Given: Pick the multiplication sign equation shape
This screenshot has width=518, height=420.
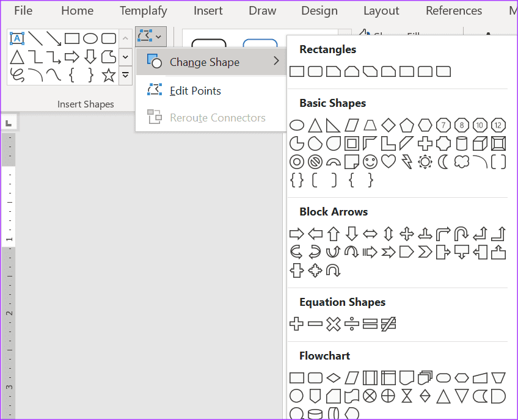Looking at the screenshot, I should tap(334, 324).
